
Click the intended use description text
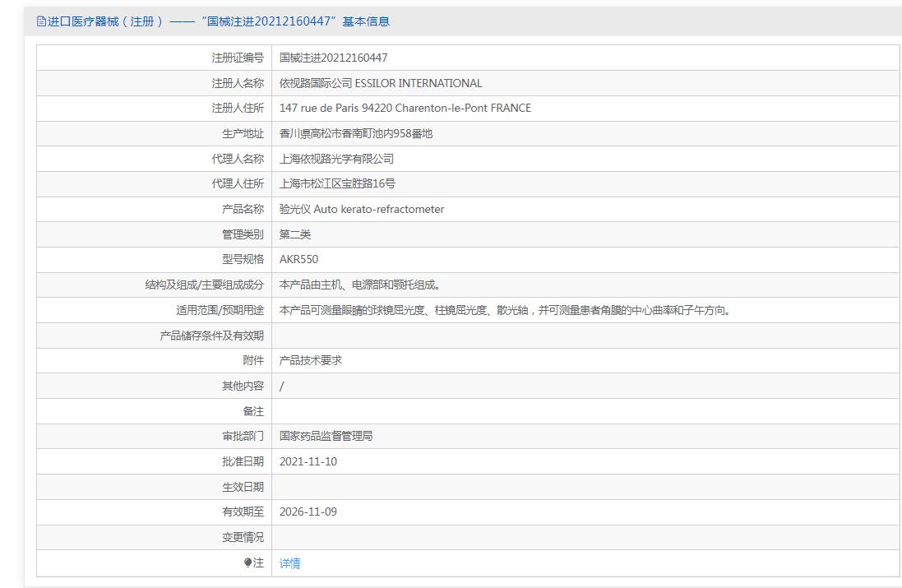(505, 310)
